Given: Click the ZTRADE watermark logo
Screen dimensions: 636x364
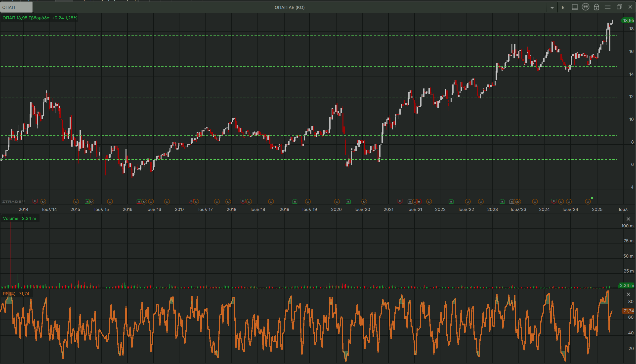Looking at the screenshot, I should click(13, 202).
